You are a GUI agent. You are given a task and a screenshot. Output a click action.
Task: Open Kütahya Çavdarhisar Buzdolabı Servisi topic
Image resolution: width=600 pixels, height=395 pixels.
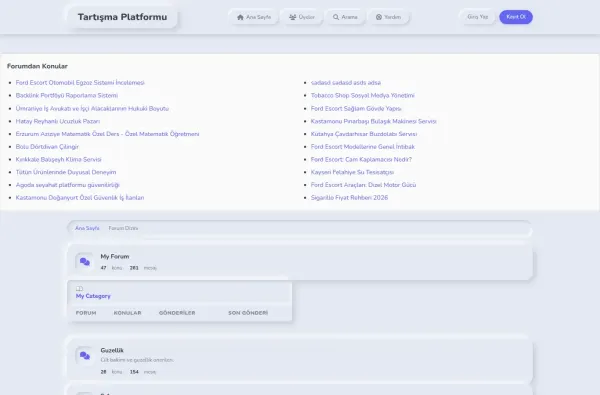point(364,134)
